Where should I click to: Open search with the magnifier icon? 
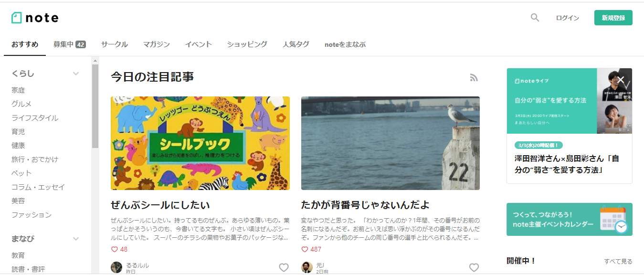pyautogui.click(x=535, y=18)
